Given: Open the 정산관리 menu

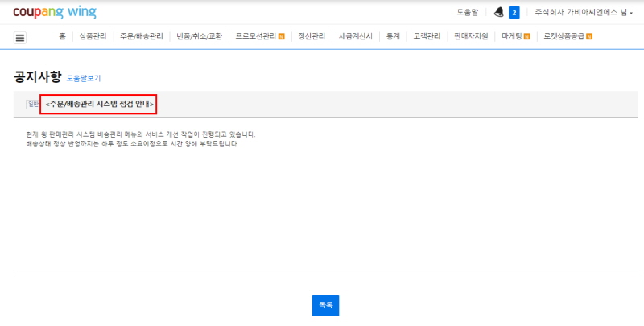Looking at the screenshot, I should pos(312,36).
